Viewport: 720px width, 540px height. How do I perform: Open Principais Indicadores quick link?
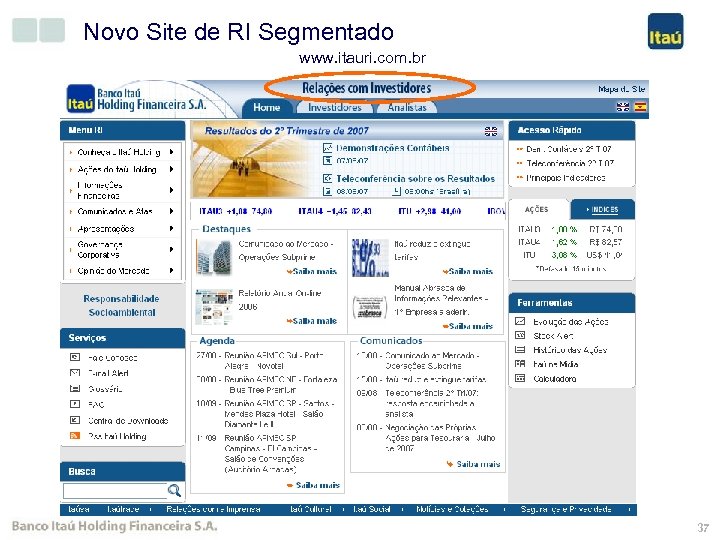[565, 178]
